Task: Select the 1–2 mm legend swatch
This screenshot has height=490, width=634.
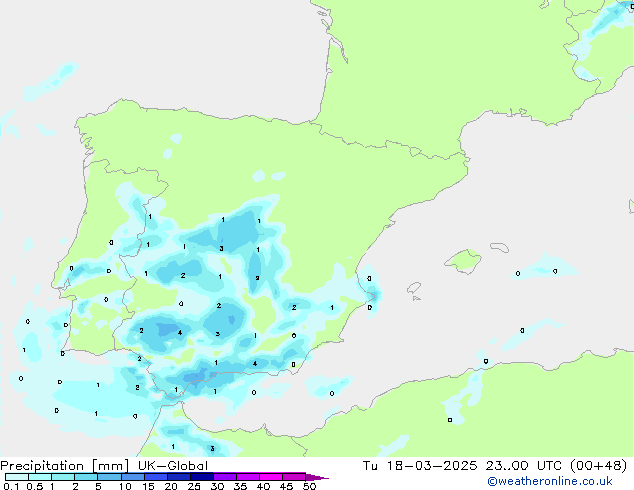Action: 63,477
